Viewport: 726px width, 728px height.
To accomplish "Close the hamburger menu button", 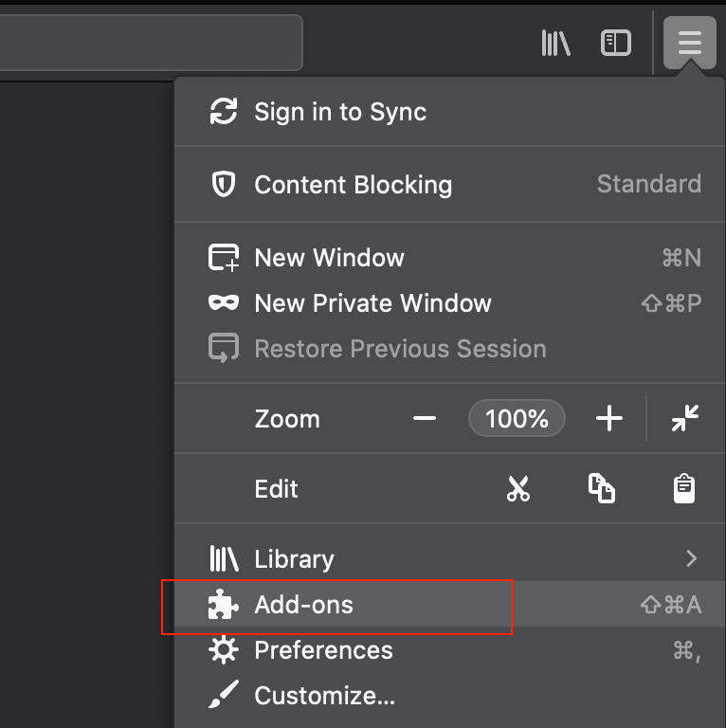I will pos(690,43).
